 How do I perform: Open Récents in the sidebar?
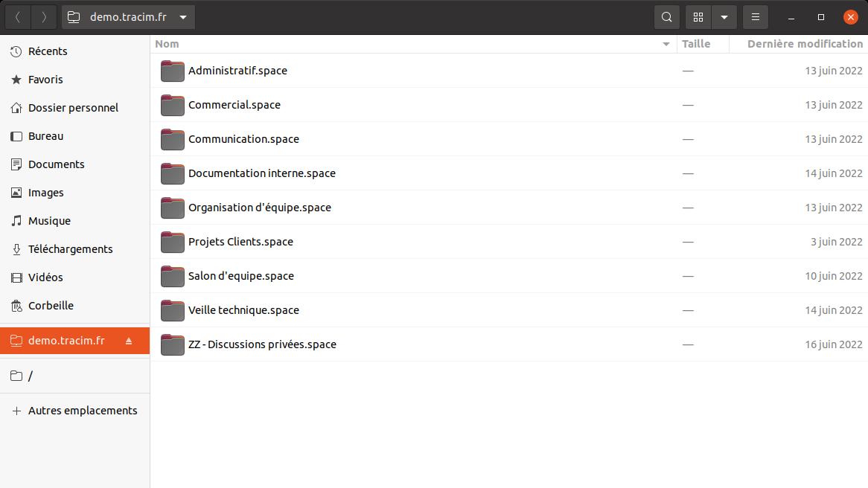(48, 51)
